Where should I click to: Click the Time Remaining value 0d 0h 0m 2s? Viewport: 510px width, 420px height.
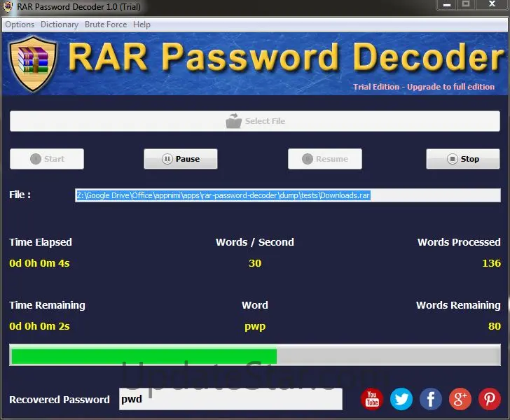39,326
